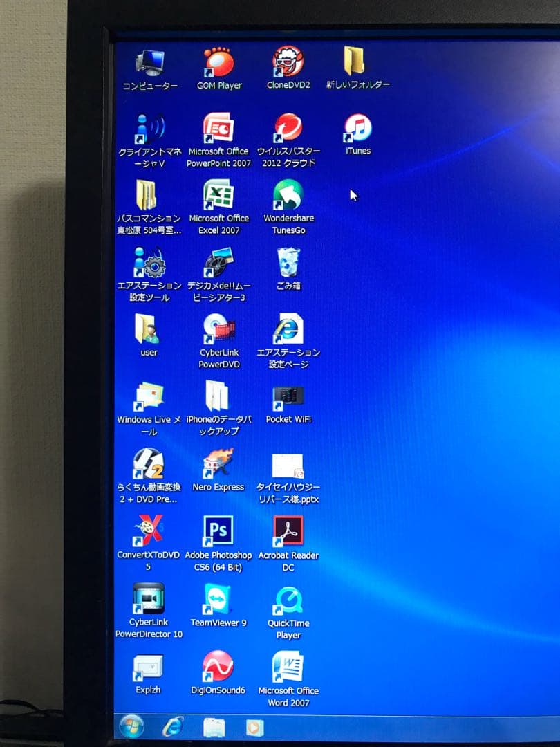Click Internet Explorer in the taskbar

pos(173,726)
